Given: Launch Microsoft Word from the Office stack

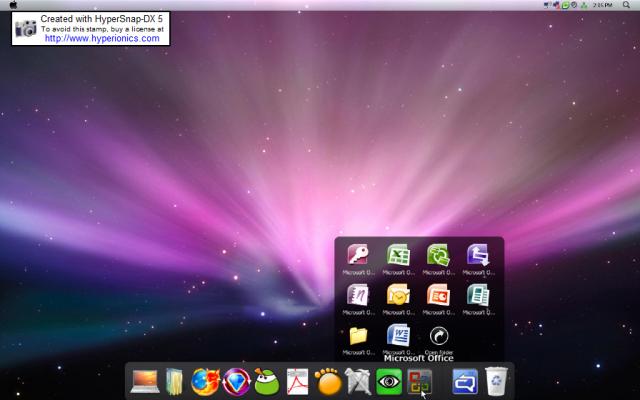Looking at the screenshot, I should pos(398,335).
